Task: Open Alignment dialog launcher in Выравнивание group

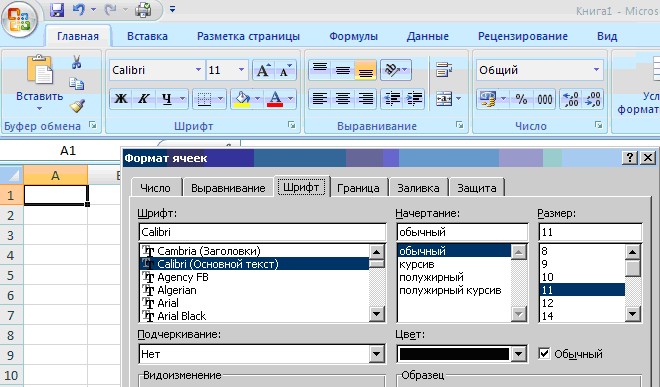Action: 460,125
